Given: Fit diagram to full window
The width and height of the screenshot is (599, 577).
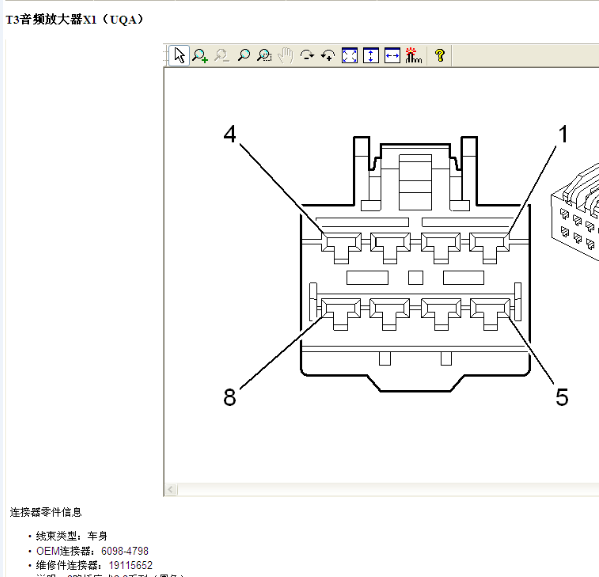Looking at the screenshot, I should (x=350, y=56).
